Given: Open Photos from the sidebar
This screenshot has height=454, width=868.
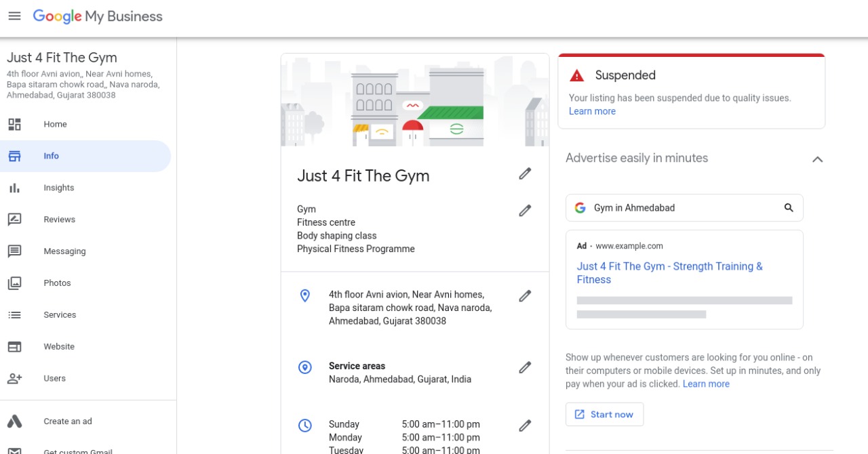Looking at the screenshot, I should tap(85, 283).
